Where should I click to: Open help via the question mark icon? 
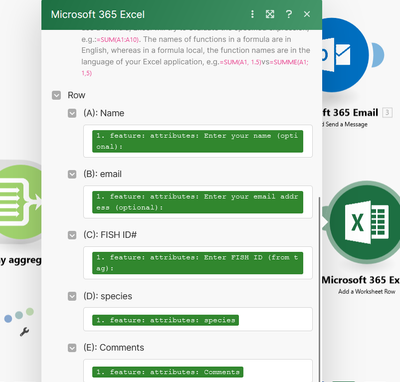point(289,14)
